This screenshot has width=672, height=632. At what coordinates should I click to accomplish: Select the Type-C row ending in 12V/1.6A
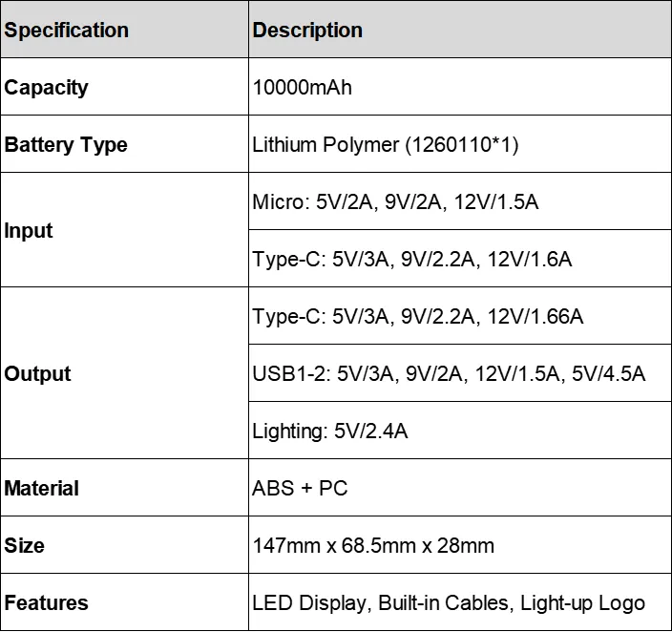click(412, 260)
